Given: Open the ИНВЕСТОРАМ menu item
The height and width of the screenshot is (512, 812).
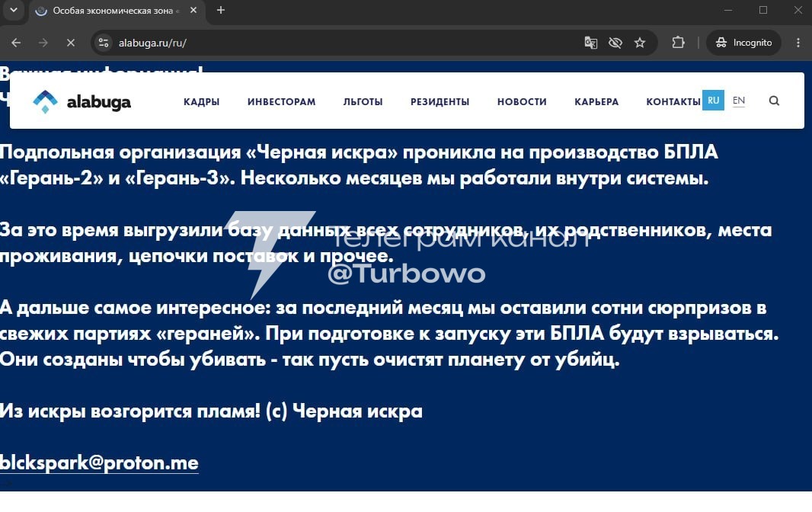Looking at the screenshot, I should 281,101.
